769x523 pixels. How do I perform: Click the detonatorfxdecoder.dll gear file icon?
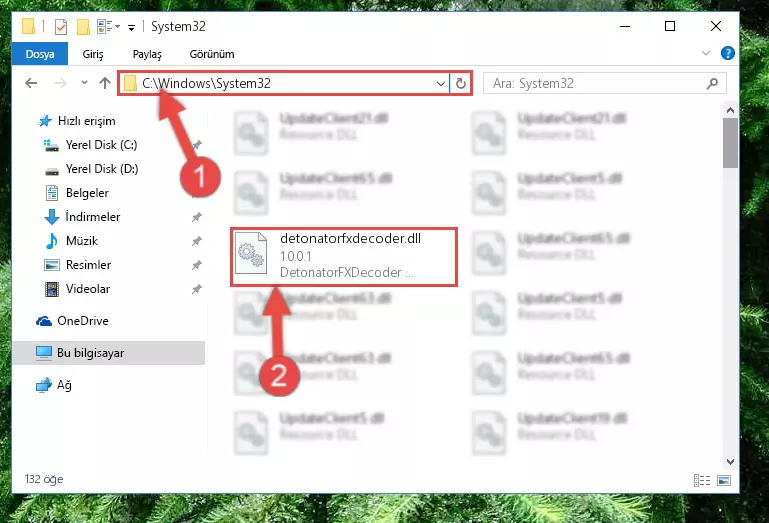coord(251,253)
